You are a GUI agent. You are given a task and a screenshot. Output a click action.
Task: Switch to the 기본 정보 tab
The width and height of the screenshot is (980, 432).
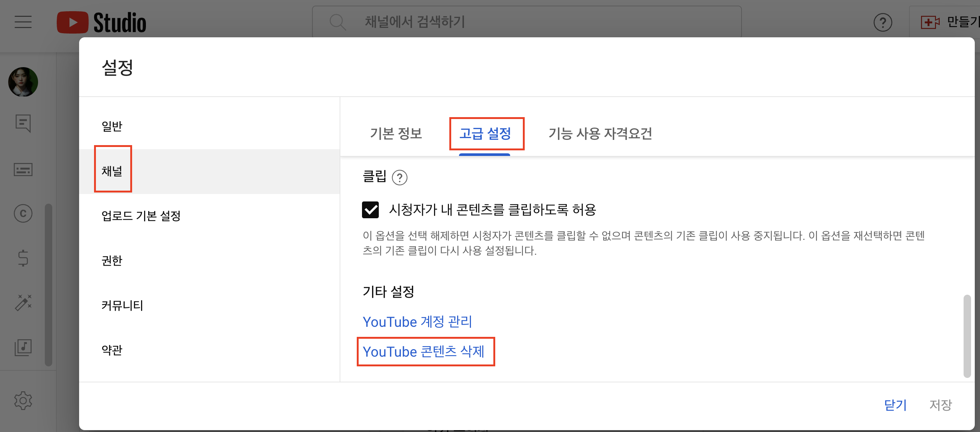tap(396, 134)
